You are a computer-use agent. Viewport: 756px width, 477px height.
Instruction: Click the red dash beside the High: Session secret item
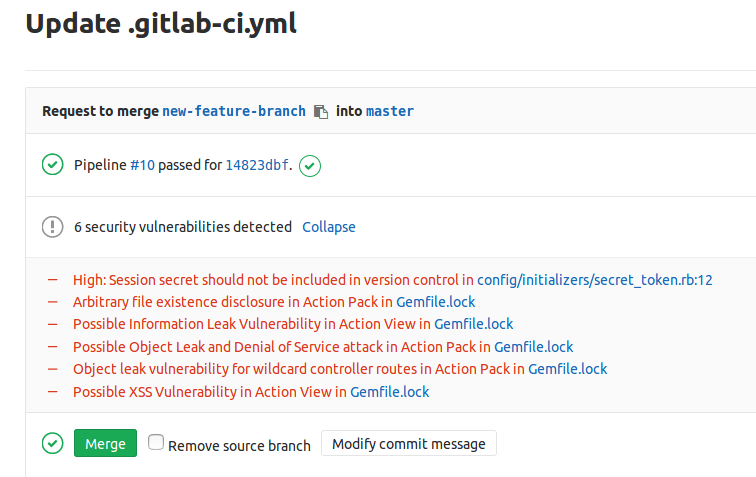pyautogui.click(x=53, y=280)
